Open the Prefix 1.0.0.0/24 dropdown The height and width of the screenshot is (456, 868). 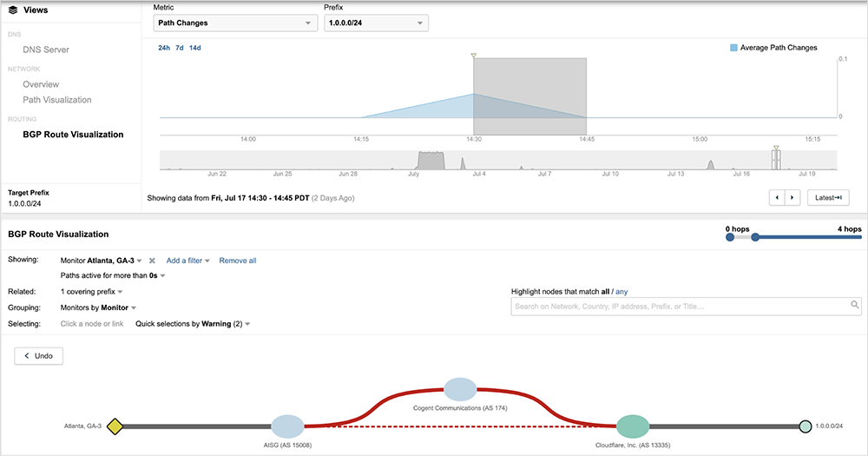tap(376, 23)
